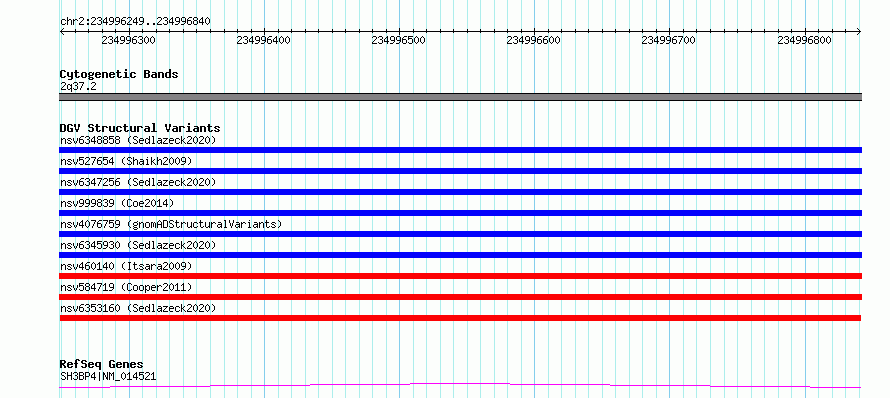The height and width of the screenshot is (398, 890).
Task: Select the blue bar below nsv999839
Action: [460, 213]
